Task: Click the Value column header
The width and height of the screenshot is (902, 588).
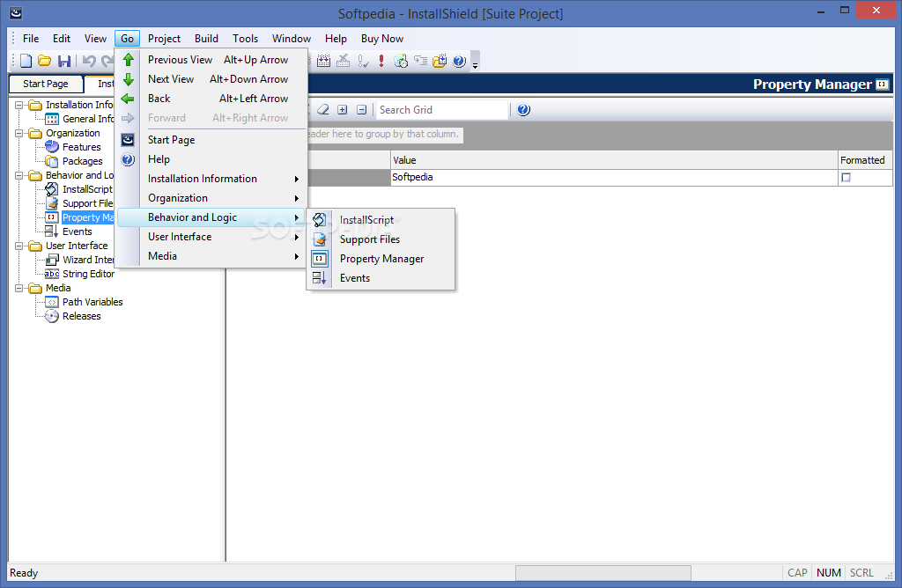Action: (614, 160)
